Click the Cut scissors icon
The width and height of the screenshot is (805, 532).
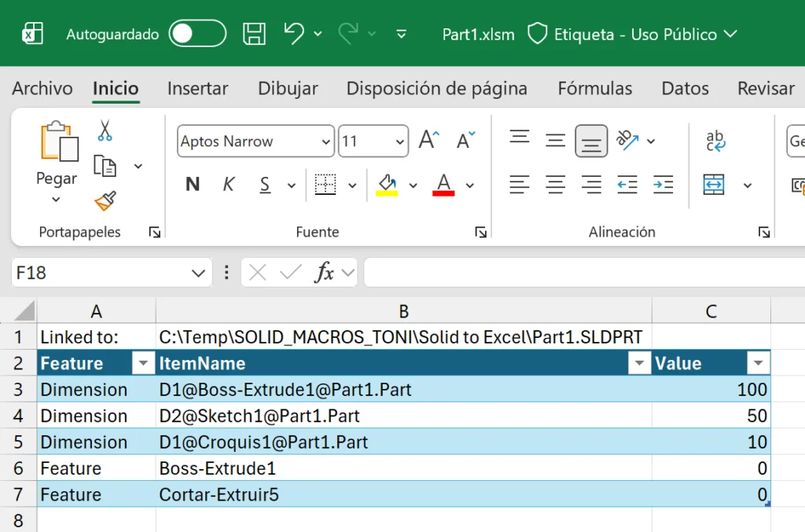pos(105,130)
